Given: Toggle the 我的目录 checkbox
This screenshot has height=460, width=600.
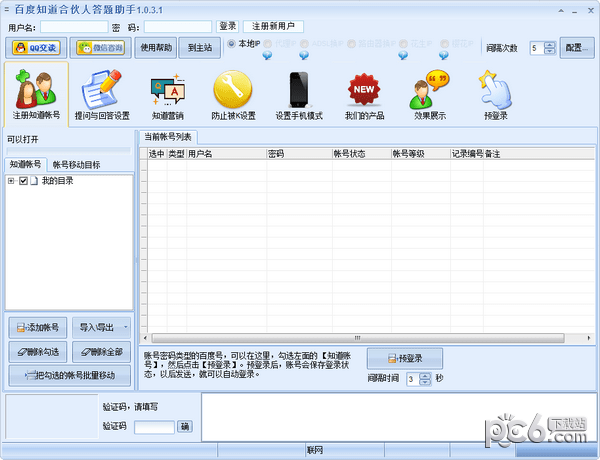Looking at the screenshot, I should 23,181.
